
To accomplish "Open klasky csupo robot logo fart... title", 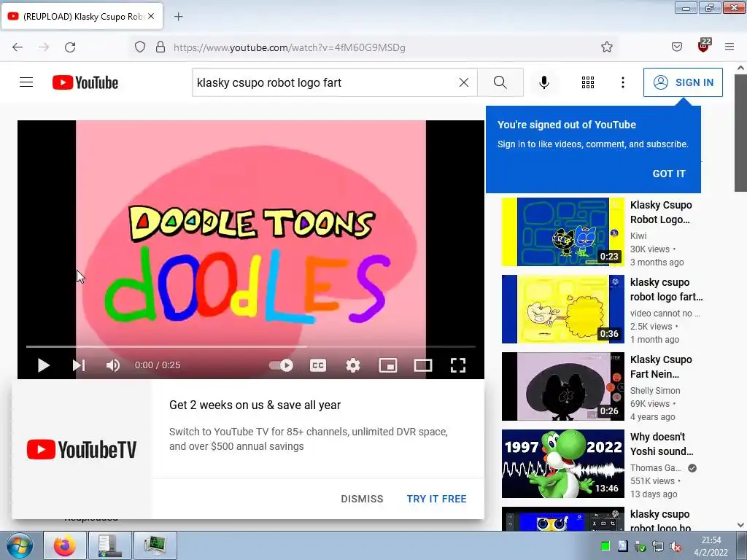I will [666, 289].
